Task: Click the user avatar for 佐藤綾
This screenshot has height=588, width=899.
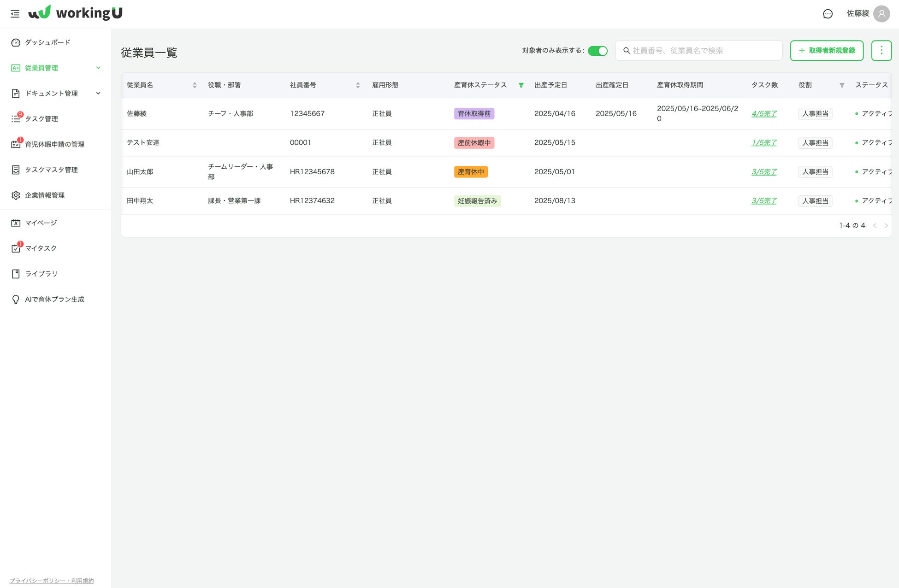Action: click(881, 14)
